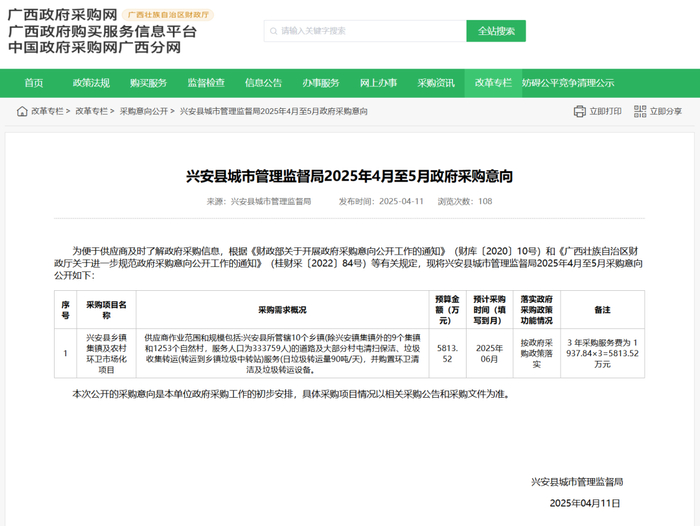Click 采购意向公开 breadcrumb link
This screenshot has height=526, width=700.
[x=144, y=111]
